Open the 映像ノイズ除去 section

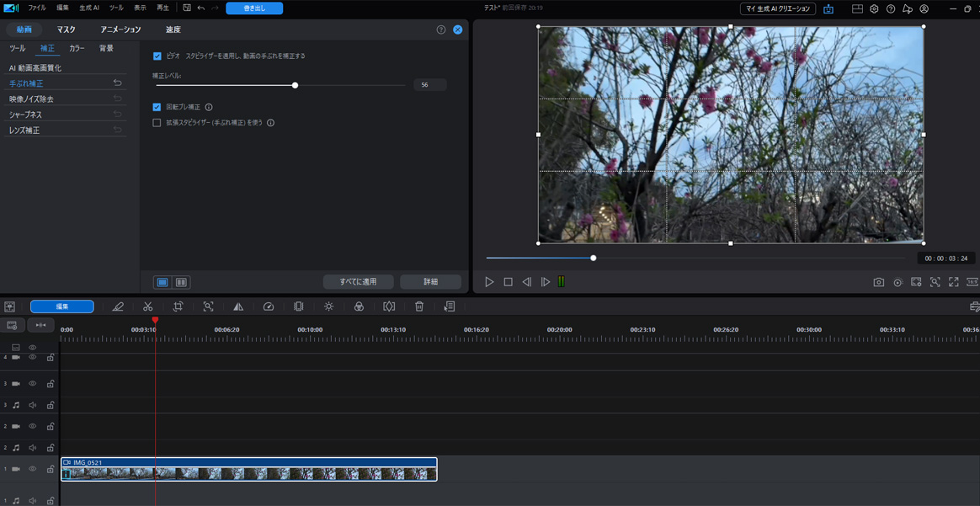click(31, 99)
